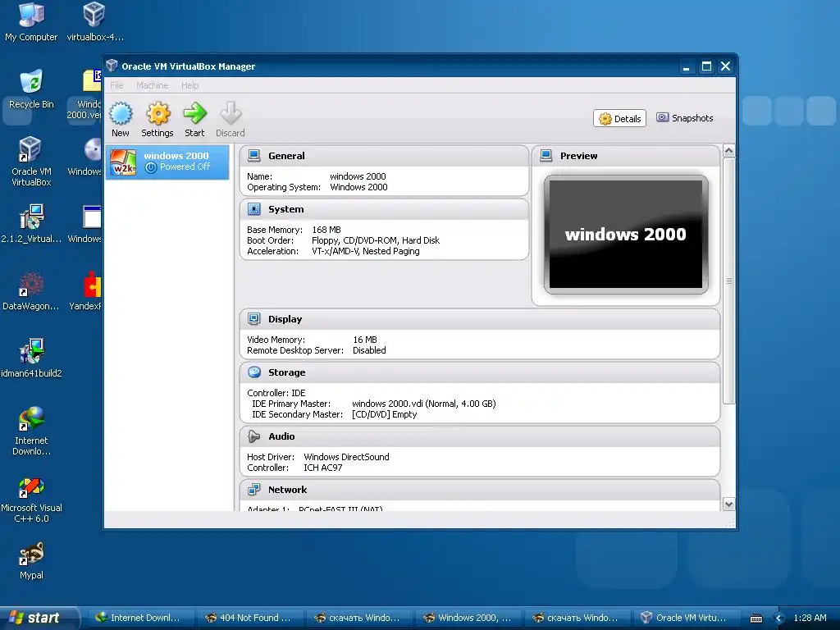Click the details pane scrollbar thumb
Image resolution: width=840 pixels, height=630 pixels.
728,281
